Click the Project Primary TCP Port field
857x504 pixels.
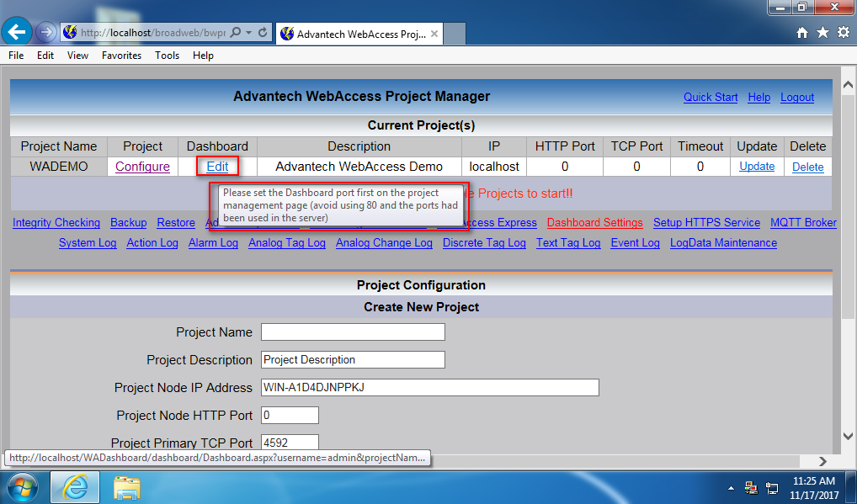290,443
